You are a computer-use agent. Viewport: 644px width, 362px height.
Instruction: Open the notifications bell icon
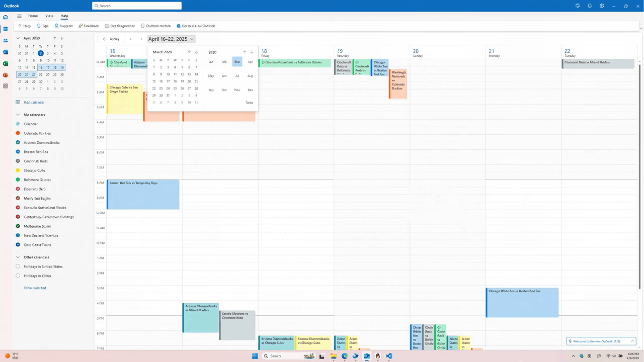coord(590,6)
